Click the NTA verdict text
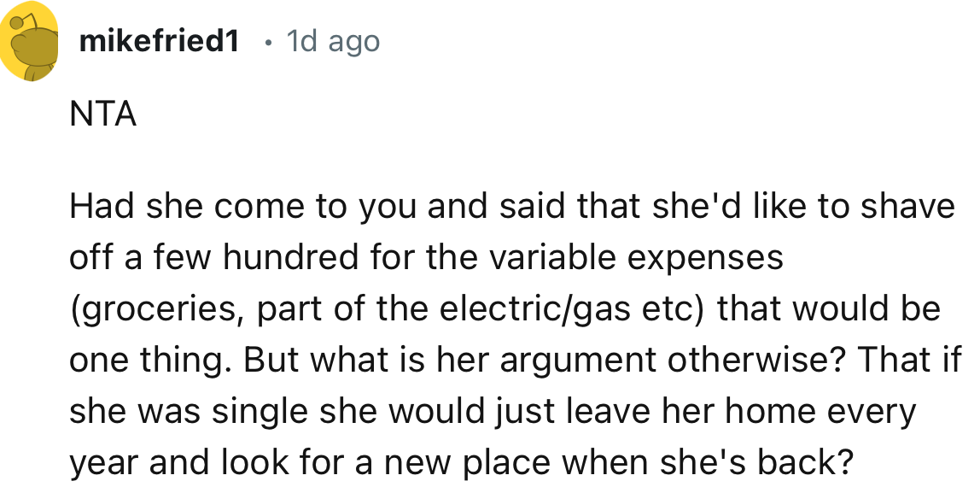This screenshot has width=980, height=487. 102,114
